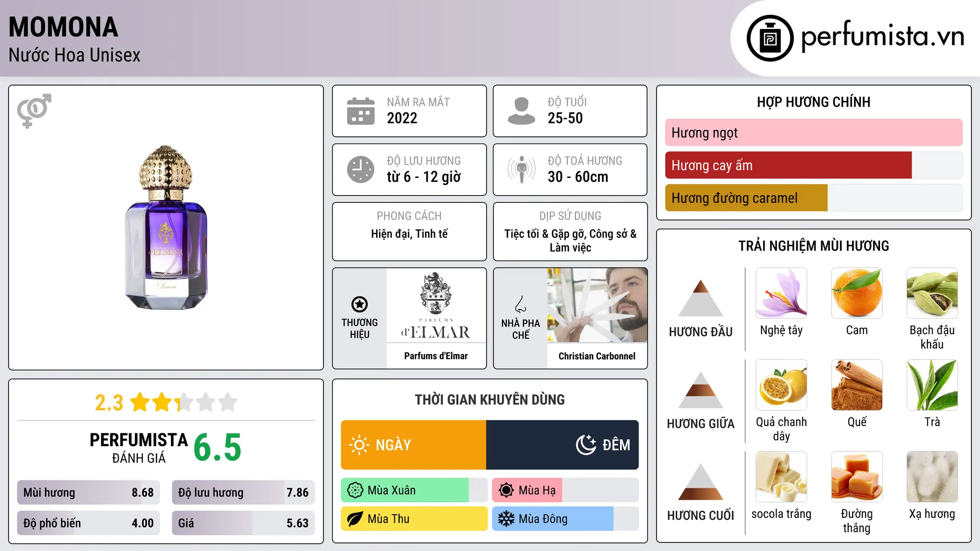Click the sillage icon beside Độ toả hương
Viewport: 980px width, 551px height.
(x=522, y=169)
